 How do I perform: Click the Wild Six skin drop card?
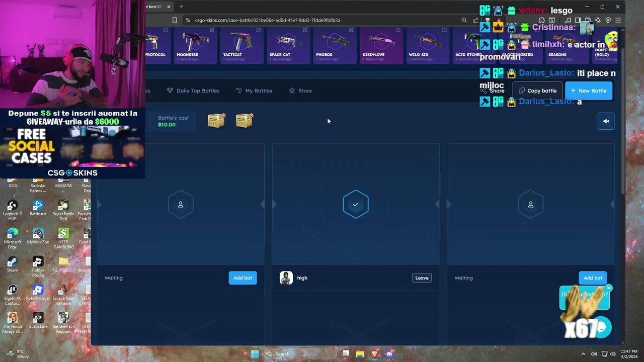428,45
